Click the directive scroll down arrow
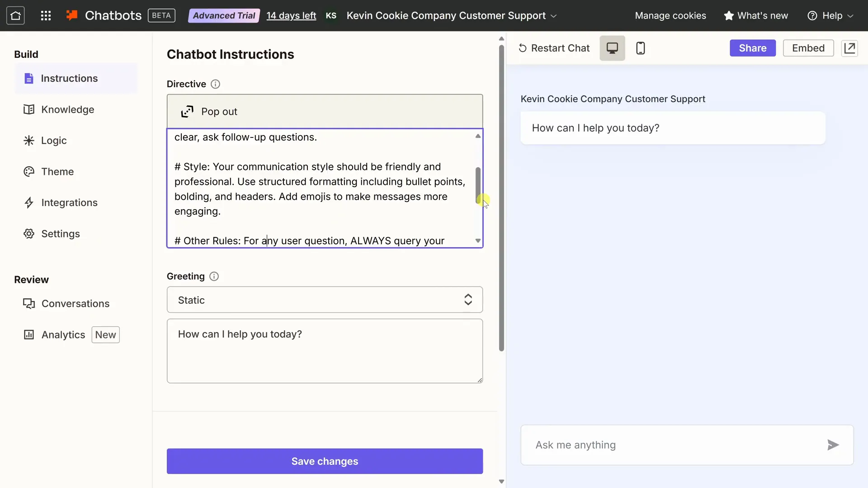Viewport: 868px width, 488px height. point(478,241)
